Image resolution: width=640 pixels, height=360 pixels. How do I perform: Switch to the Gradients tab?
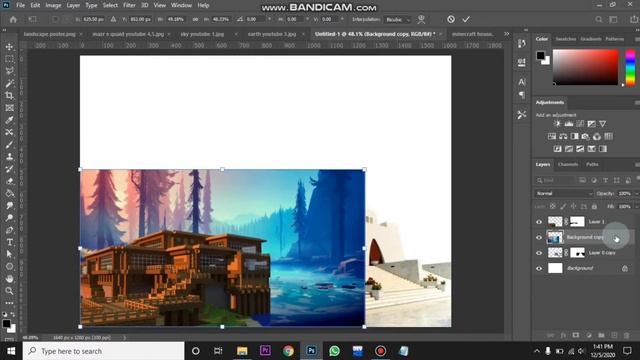pyautogui.click(x=590, y=39)
